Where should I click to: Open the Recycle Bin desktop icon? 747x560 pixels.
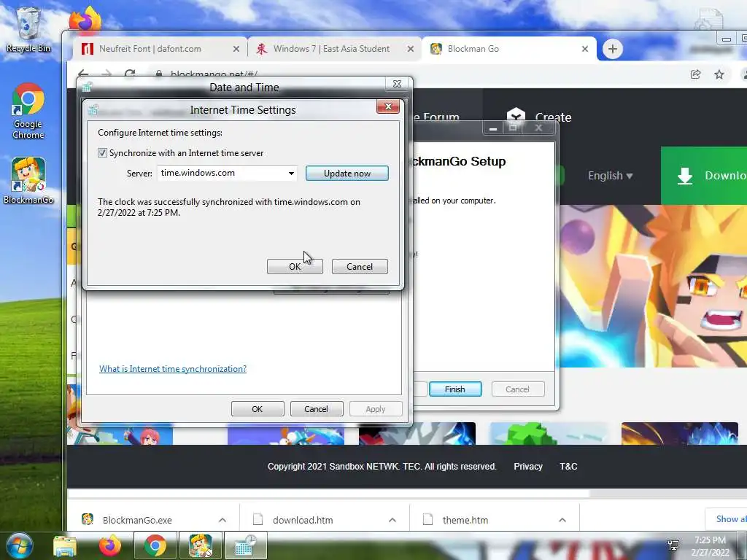[x=28, y=29]
